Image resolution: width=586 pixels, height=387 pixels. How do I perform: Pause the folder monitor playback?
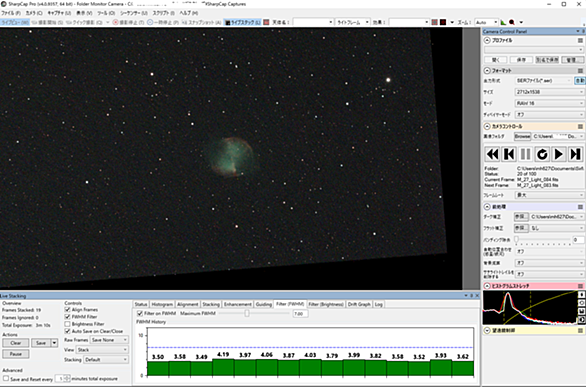[x=525, y=154]
